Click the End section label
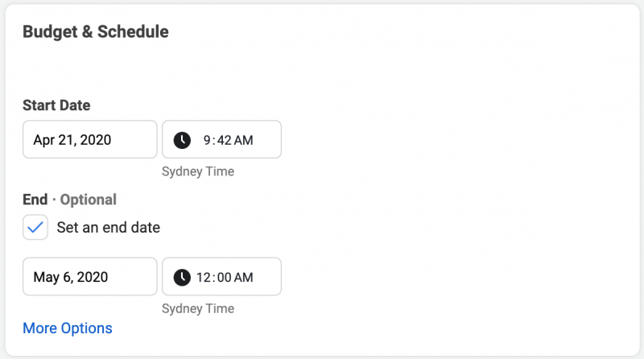This screenshot has height=359, width=644. tap(35, 200)
